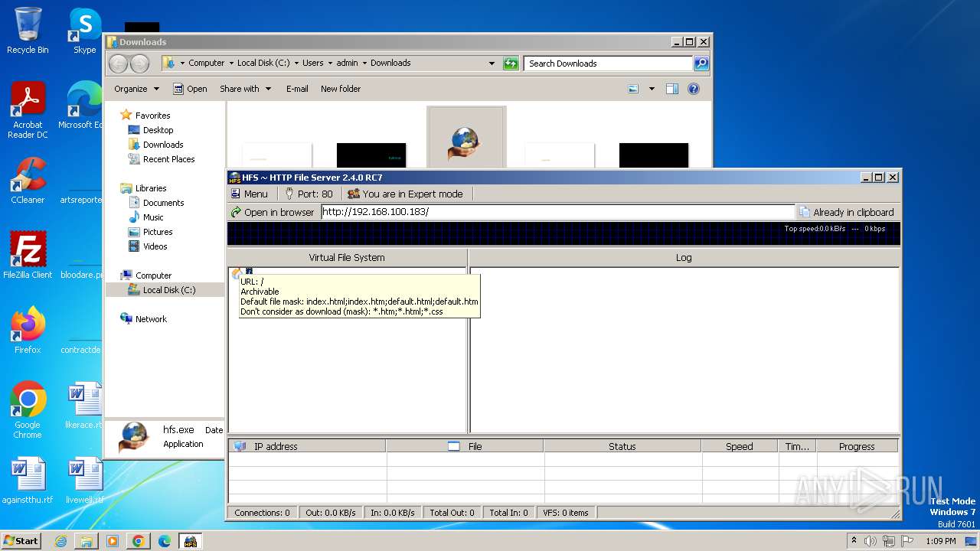
Task: Toggle the preview pane icon
Action: 671,89
